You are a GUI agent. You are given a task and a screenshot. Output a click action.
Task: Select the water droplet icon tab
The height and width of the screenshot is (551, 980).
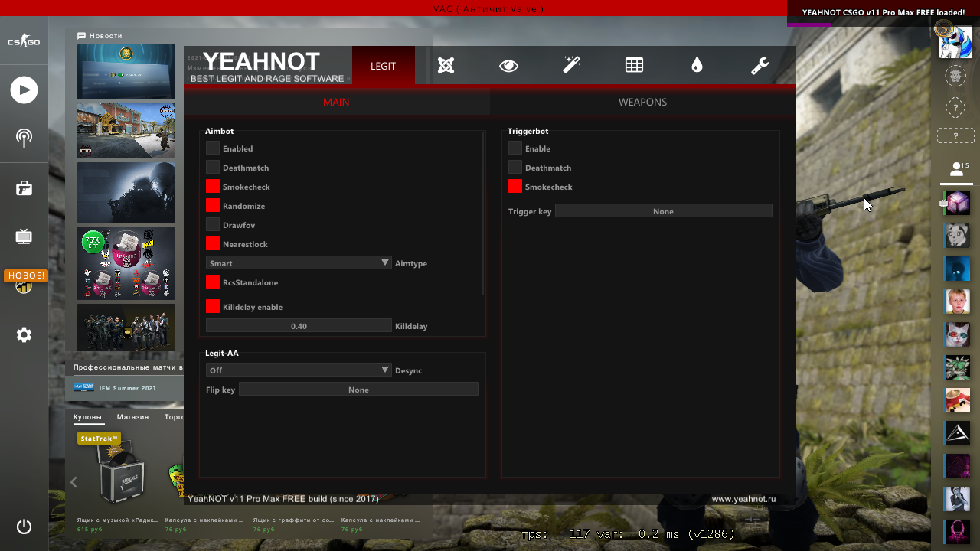pyautogui.click(x=697, y=66)
